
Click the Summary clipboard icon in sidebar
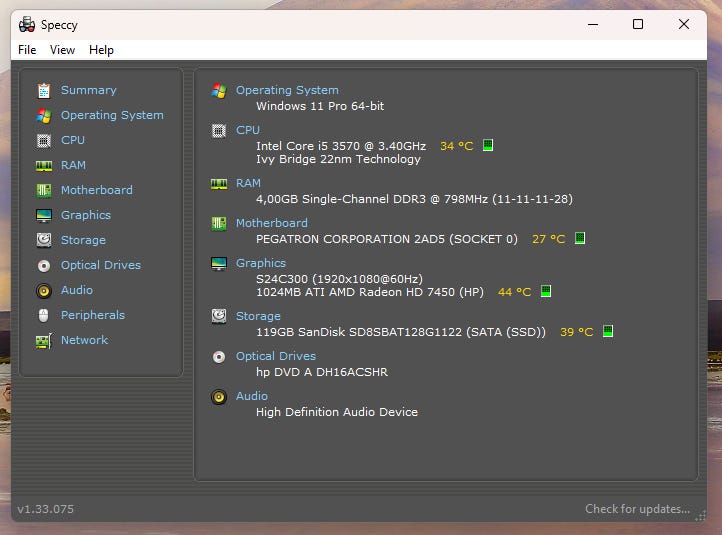[44, 90]
